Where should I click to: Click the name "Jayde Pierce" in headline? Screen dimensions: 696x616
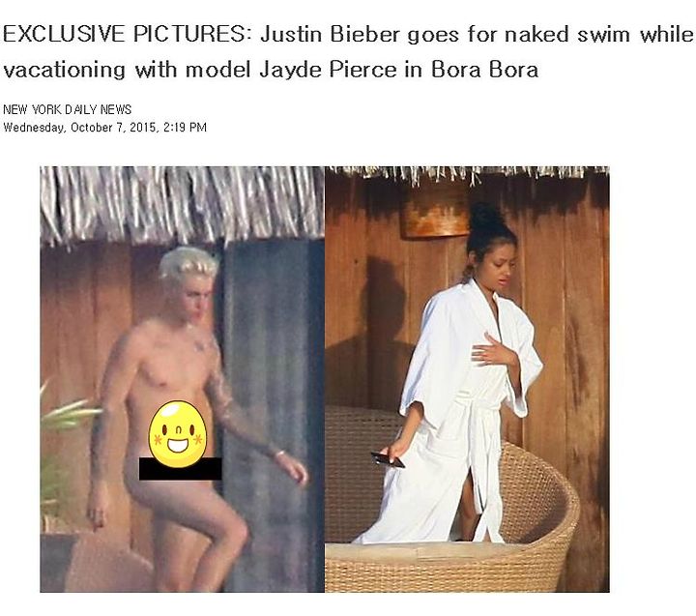(x=329, y=70)
